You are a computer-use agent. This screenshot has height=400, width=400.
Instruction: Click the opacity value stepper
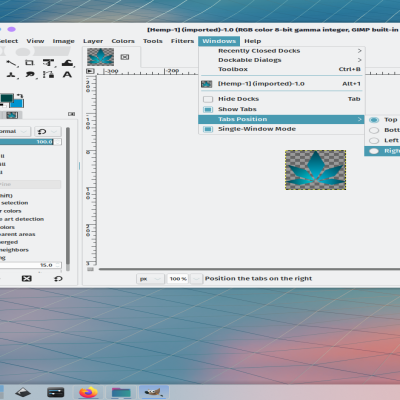pos(58,142)
